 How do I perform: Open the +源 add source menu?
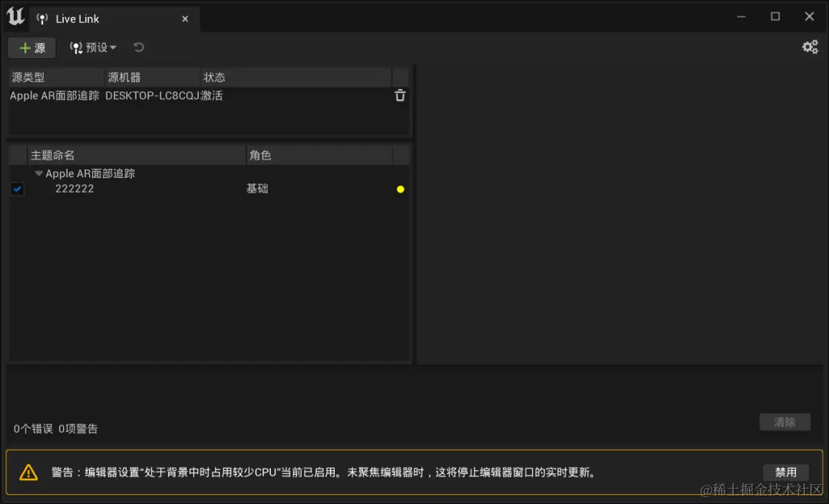[x=31, y=47]
